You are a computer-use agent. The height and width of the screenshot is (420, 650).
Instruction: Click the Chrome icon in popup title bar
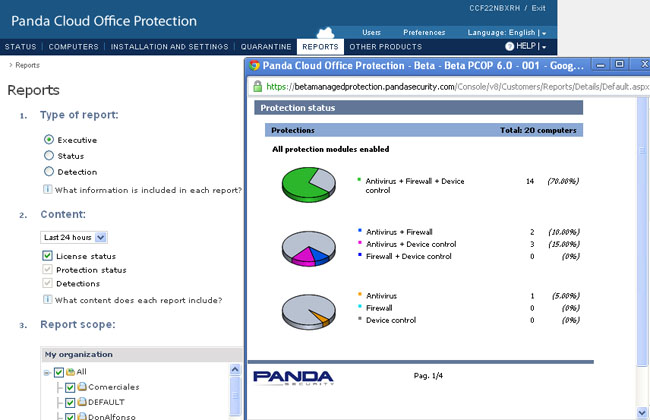click(x=254, y=66)
